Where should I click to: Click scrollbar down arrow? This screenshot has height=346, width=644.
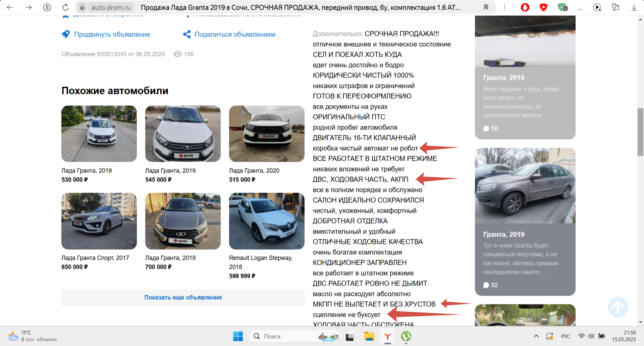click(640, 322)
